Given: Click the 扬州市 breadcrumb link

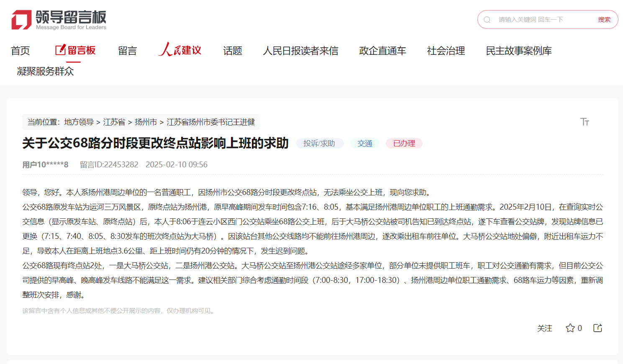Looking at the screenshot, I should coord(146,122).
